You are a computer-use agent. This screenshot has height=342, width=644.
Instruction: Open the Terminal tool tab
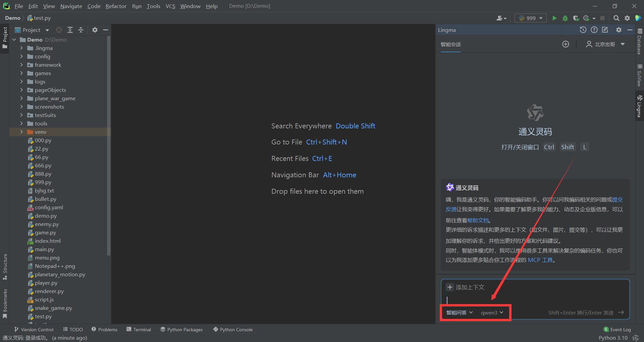coord(139,330)
